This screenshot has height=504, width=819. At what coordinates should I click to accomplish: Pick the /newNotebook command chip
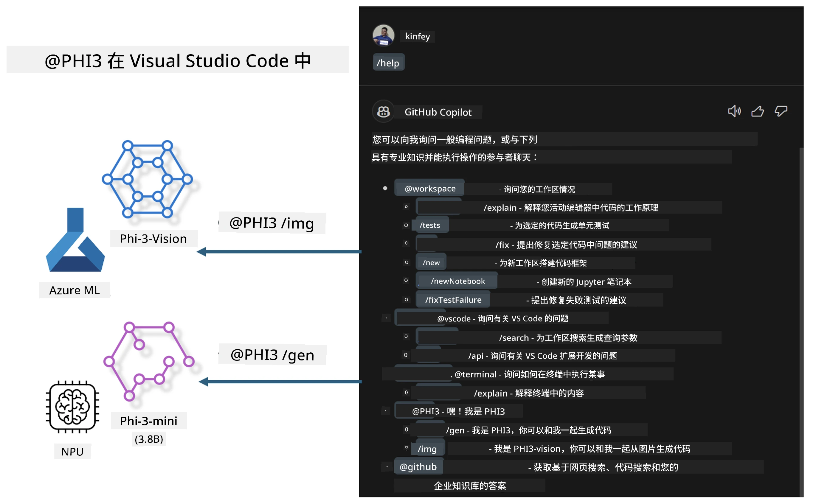[x=457, y=281]
